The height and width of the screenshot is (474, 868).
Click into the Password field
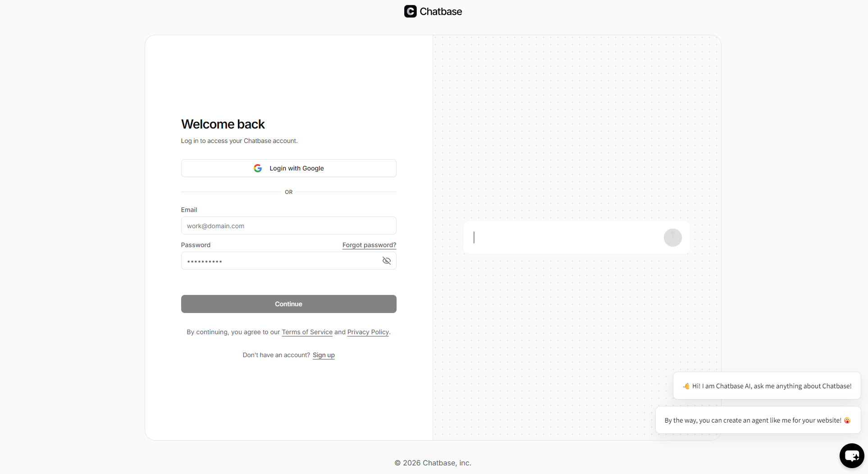pyautogui.click(x=279, y=261)
